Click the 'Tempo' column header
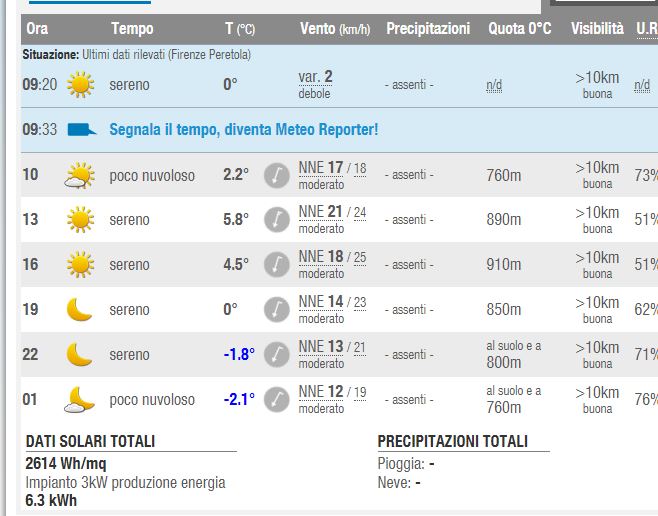The width and height of the screenshot is (658, 516). tap(132, 29)
